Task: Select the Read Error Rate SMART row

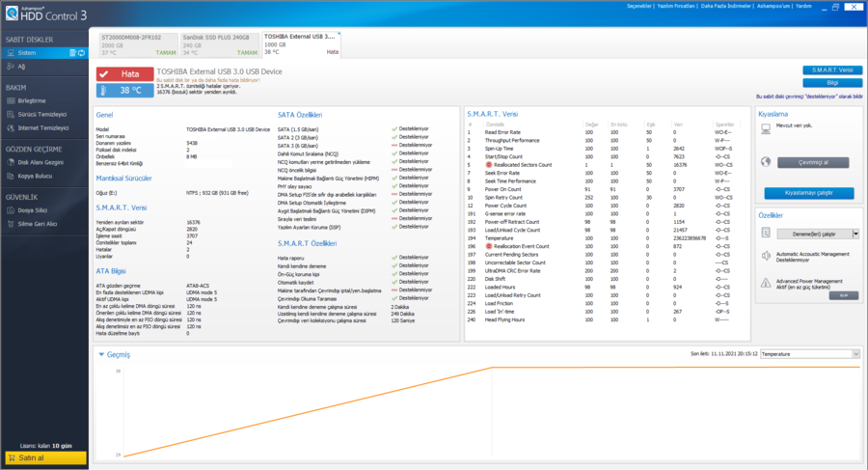Action: click(604, 132)
